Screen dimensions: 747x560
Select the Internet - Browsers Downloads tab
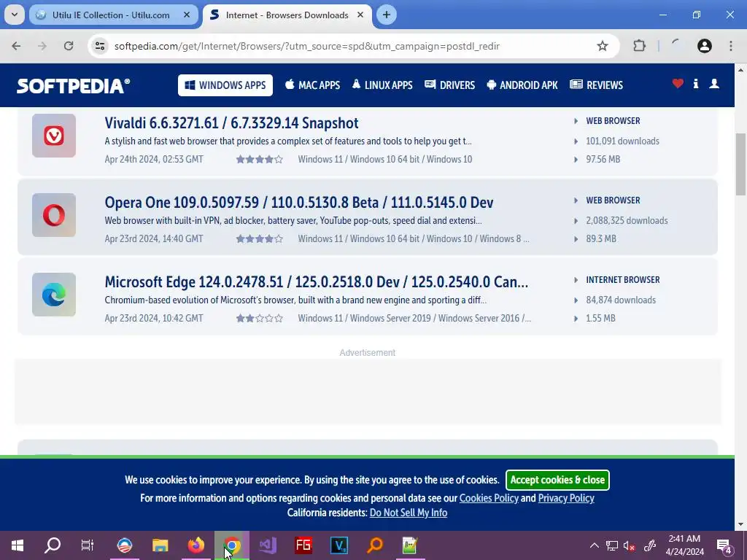click(x=287, y=15)
